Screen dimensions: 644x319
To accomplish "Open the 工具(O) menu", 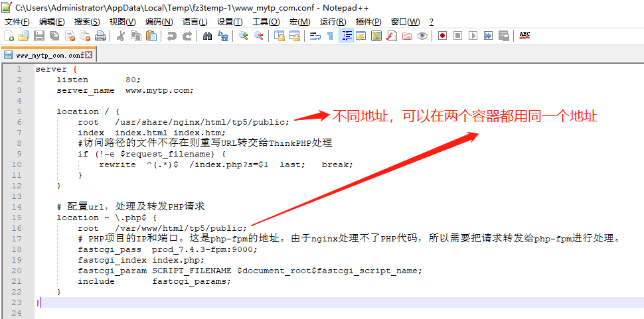I will click(266, 22).
